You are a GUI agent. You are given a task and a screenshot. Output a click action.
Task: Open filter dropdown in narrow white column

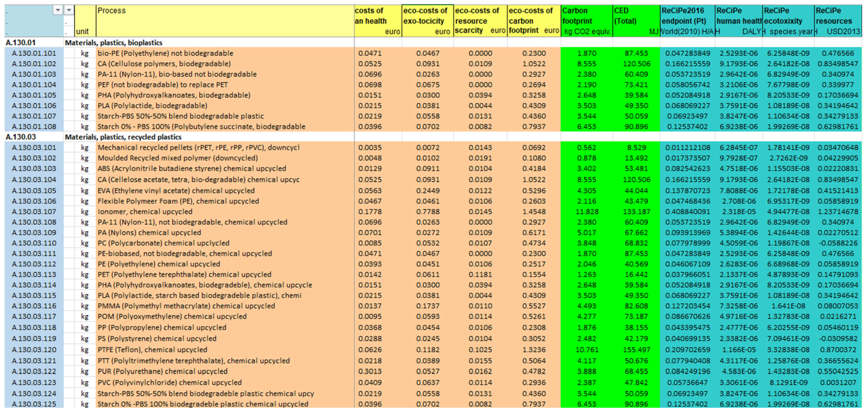pos(69,10)
